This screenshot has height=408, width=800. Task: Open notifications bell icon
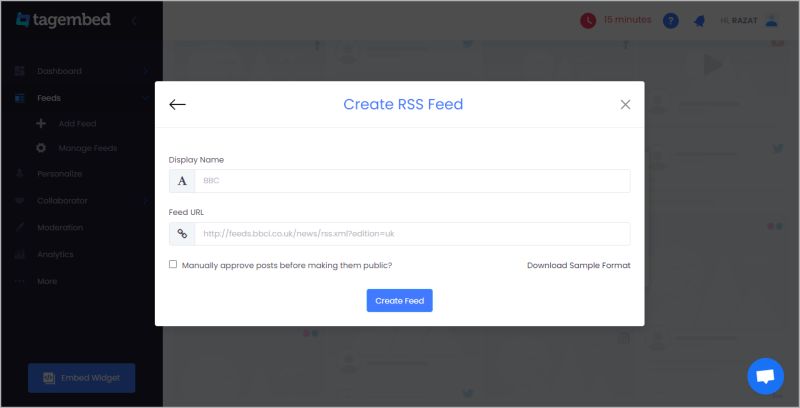pyautogui.click(x=699, y=21)
